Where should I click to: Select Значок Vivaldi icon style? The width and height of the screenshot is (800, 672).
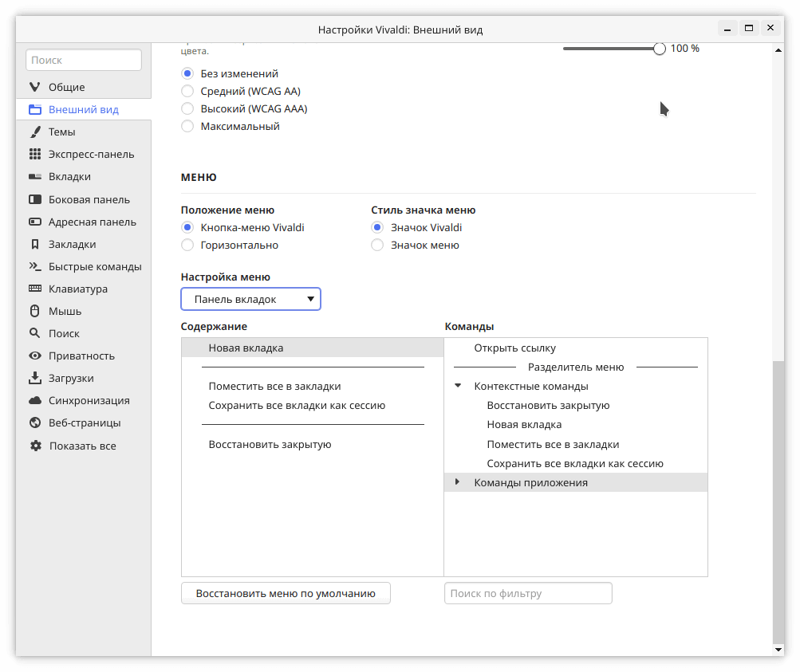(x=377, y=227)
